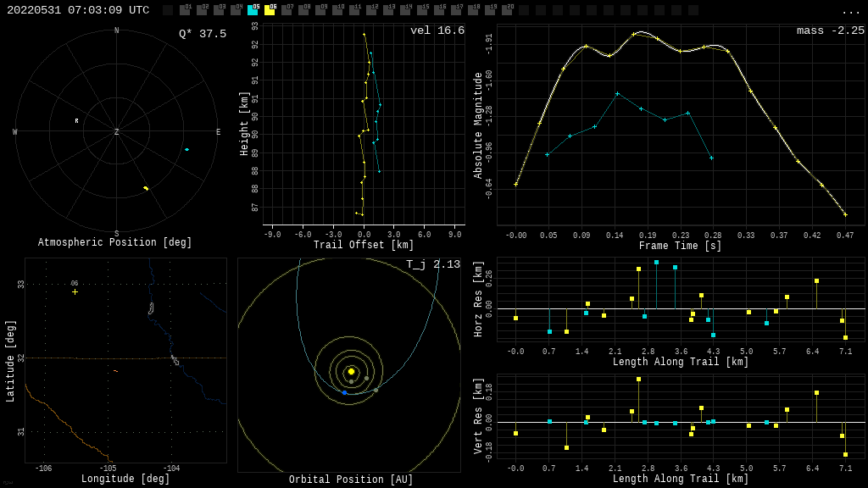Select the gray station 01 box
The height and width of the screenshot is (488, 868).
click(x=185, y=10)
